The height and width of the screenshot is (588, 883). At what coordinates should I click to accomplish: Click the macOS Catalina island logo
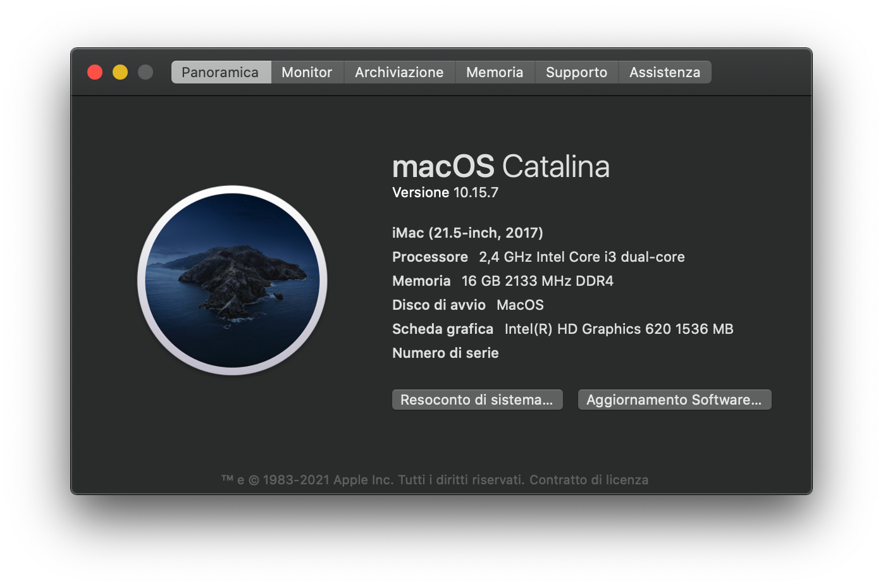point(232,280)
